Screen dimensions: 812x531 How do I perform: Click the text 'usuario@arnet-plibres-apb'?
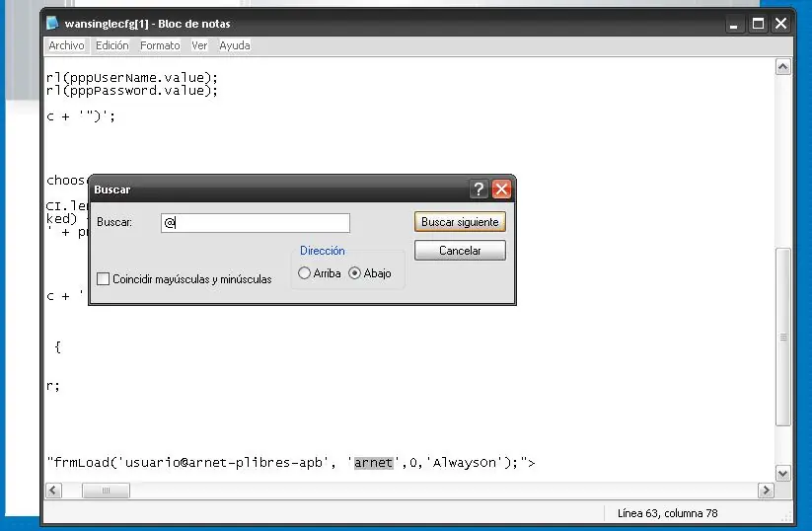224,462
